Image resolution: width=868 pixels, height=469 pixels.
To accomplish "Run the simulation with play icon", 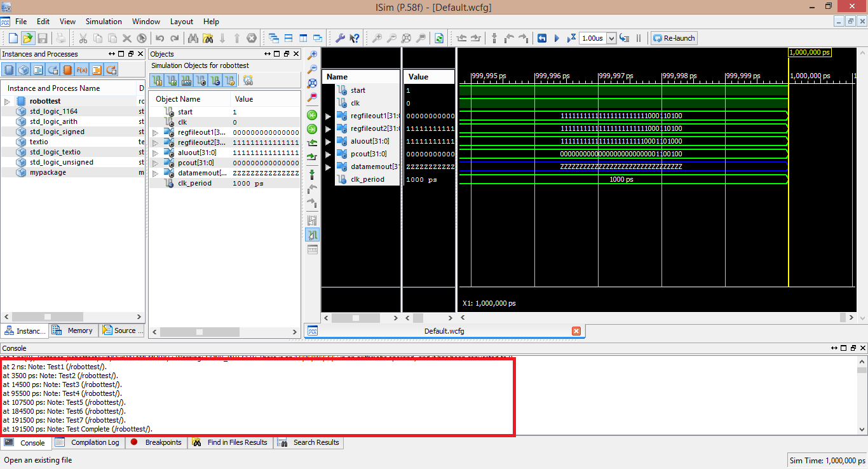I will pos(557,38).
